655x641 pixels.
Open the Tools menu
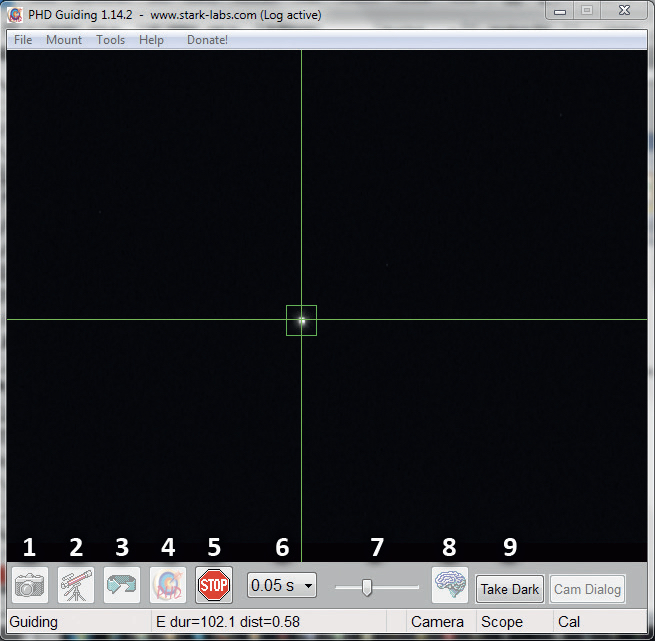point(111,40)
